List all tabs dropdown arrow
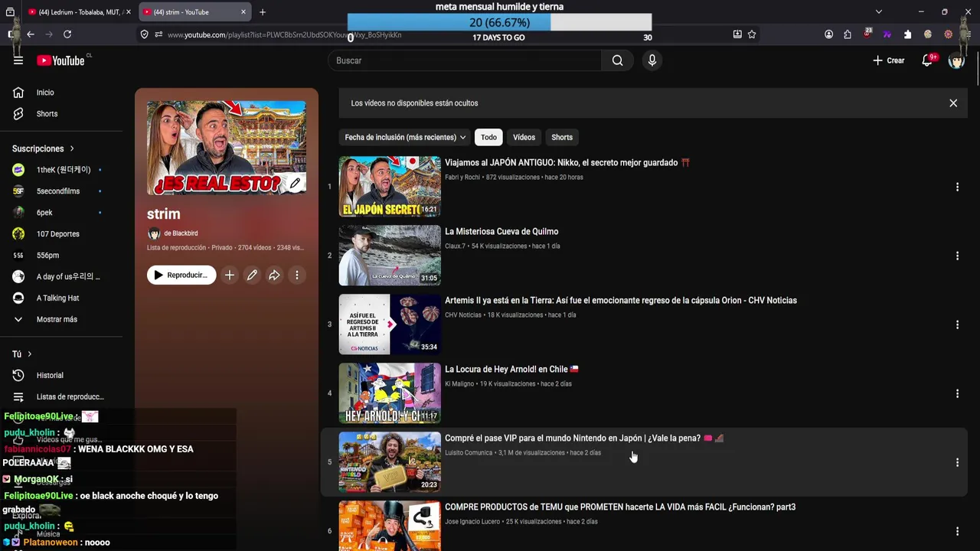Screen dimensions: 980x551 [878, 11]
